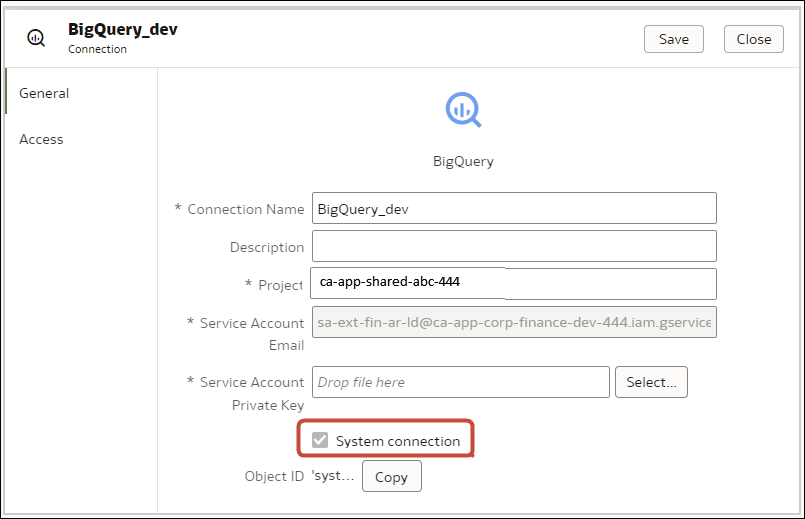
Task: Click the Drop file here private key field
Action: coord(461,382)
